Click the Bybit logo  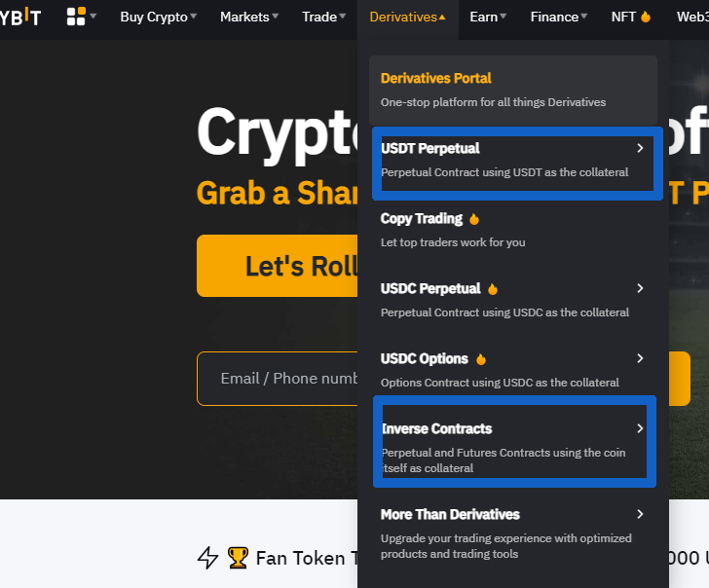click(20, 17)
